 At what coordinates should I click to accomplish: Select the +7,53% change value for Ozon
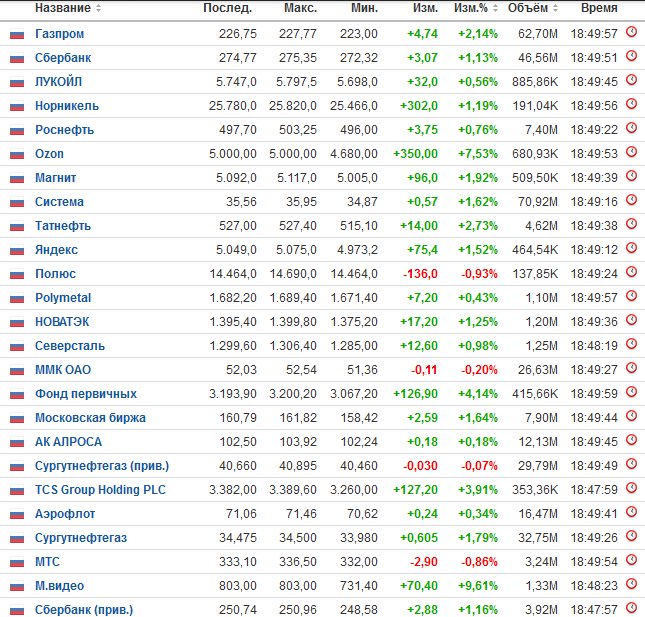pos(478,154)
